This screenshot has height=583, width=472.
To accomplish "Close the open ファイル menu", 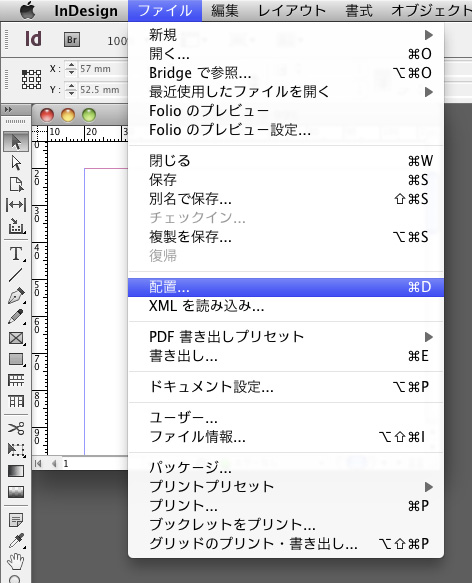I will pos(165,10).
